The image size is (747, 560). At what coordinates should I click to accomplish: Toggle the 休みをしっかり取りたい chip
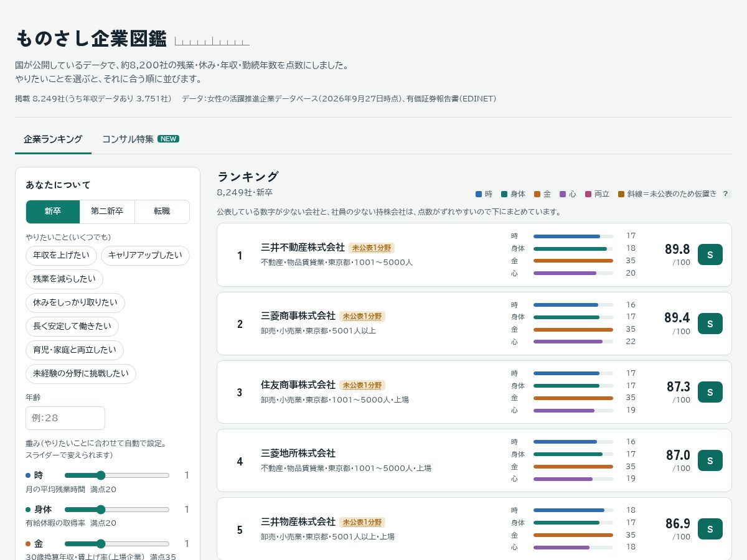click(75, 303)
